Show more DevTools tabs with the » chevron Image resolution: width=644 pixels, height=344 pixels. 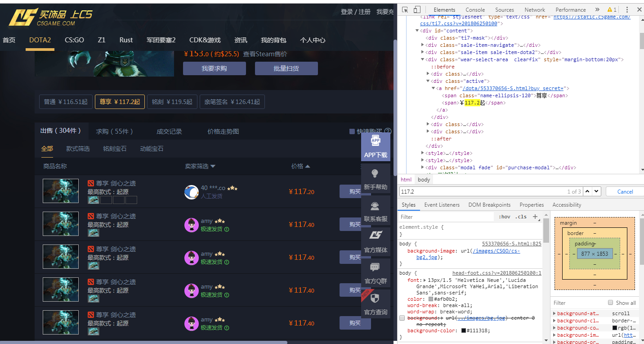(x=597, y=9)
